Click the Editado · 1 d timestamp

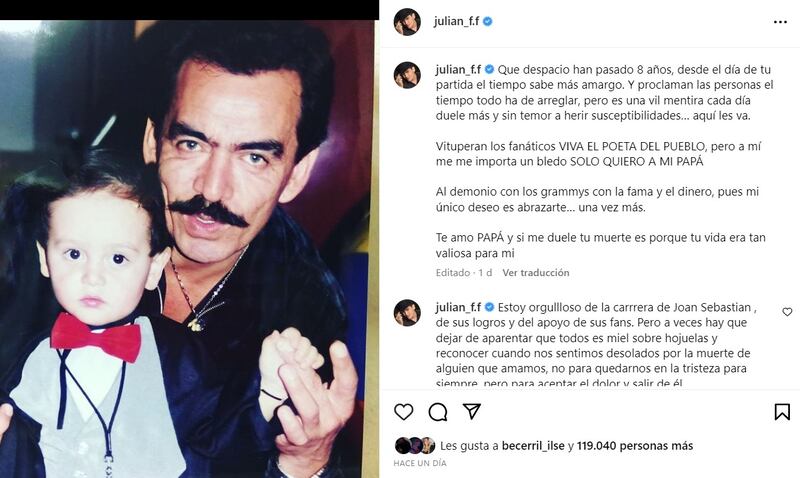click(x=464, y=272)
